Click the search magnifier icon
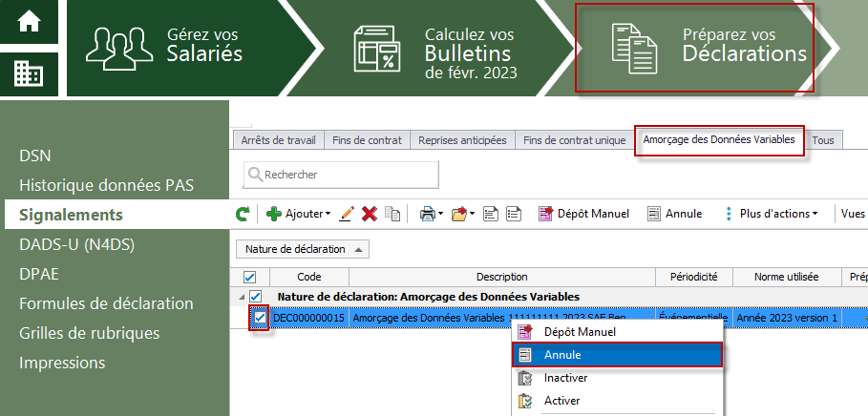This screenshot has height=416, width=868. 255,175
